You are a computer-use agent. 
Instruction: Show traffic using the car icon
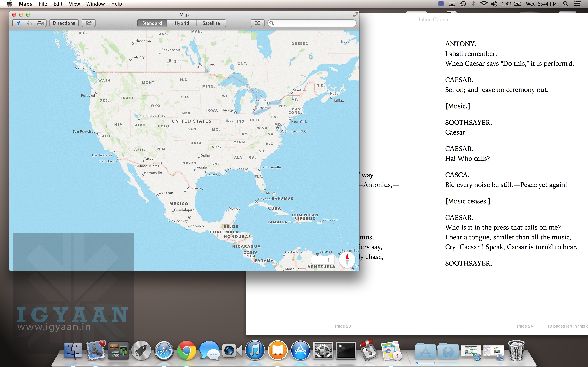pyautogui.click(x=41, y=23)
